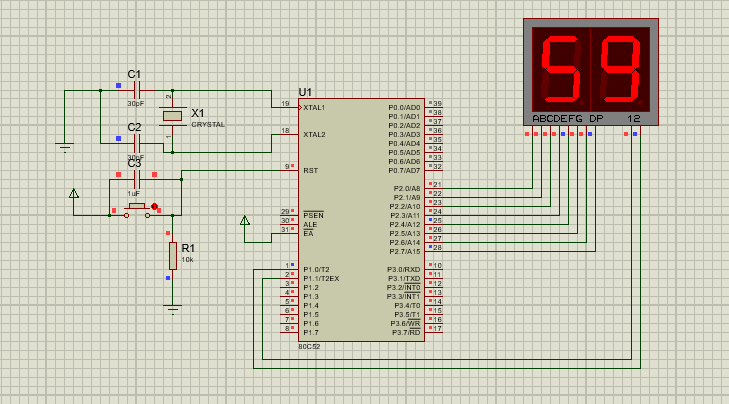Select the power terminal arrow near the reset switch
The image size is (729, 404).
[x=73, y=193]
